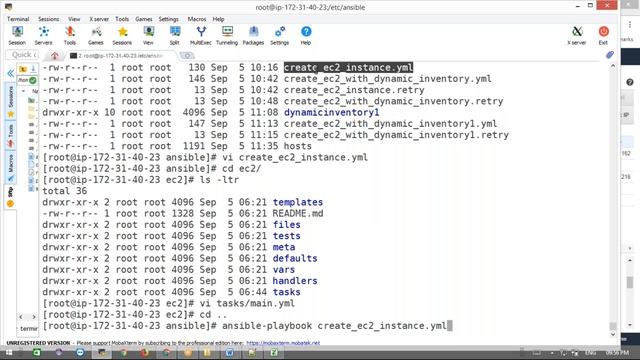640x360 pixels.
Task: Click the Quick connect input field
Action: pos(22,55)
